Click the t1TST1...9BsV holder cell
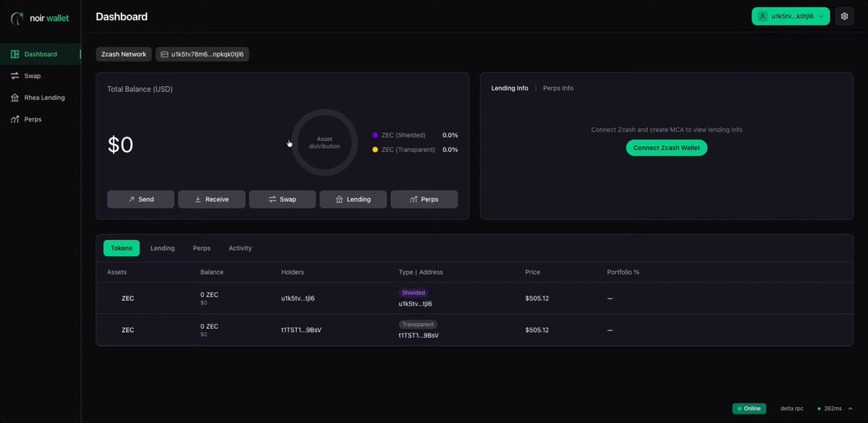This screenshot has height=423, width=868. (301, 330)
